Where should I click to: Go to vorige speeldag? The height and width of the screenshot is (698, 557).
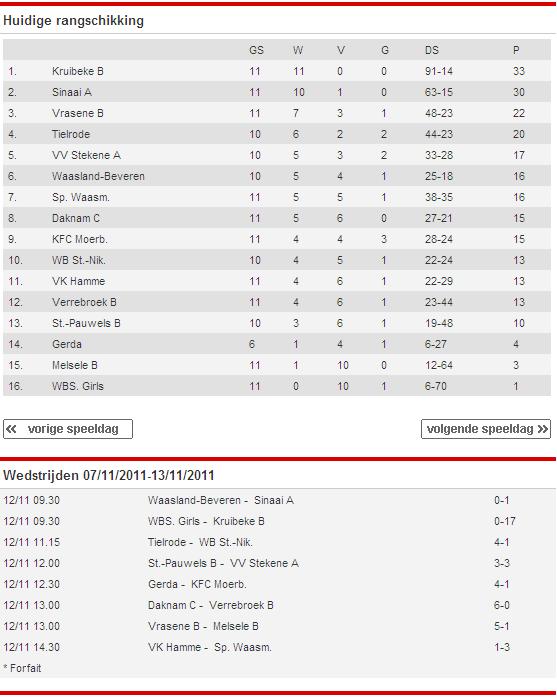(68, 429)
